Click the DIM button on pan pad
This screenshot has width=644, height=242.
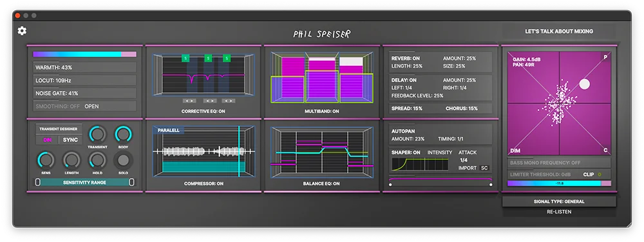point(515,150)
